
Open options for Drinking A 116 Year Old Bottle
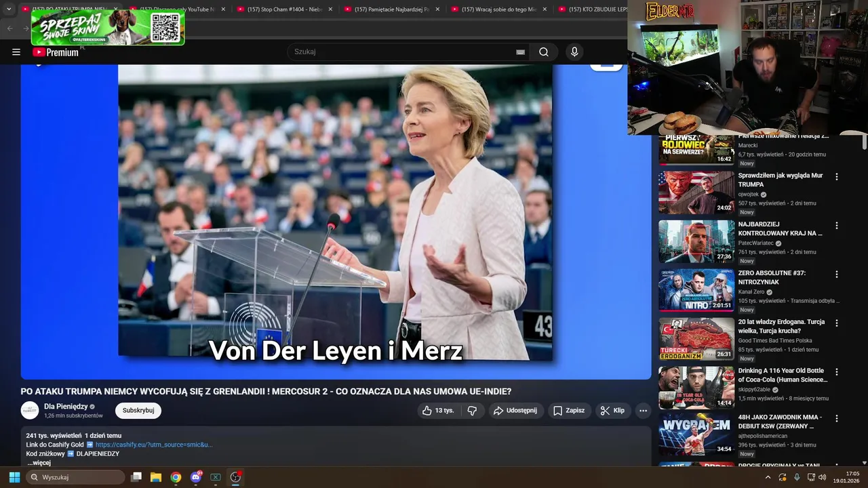837,372
